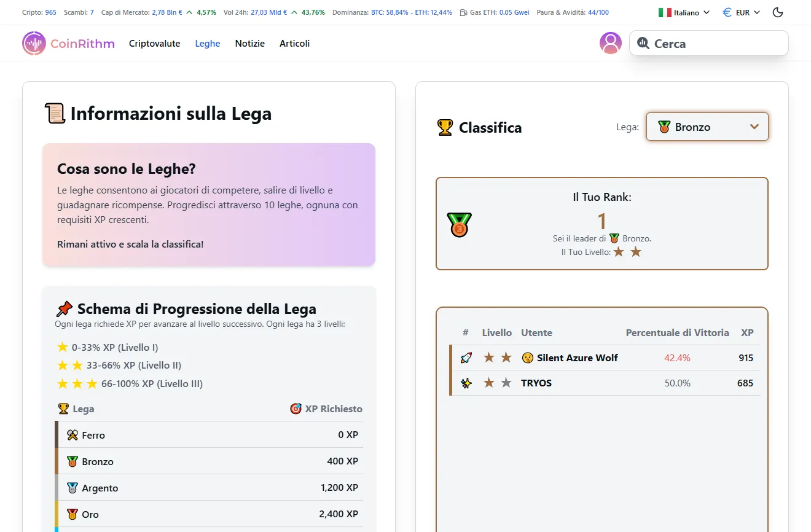Click the Gas ETH fuel pump icon
Viewport: 811px width, 532px height.
pos(462,12)
